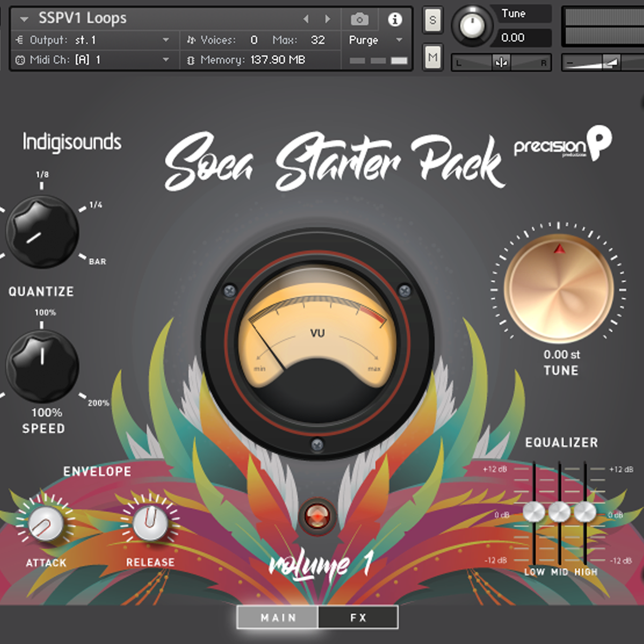Image resolution: width=644 pixels, height=644 pixels.
Task: Adjust the MID equalizer fader
Action: coord(560,513)
